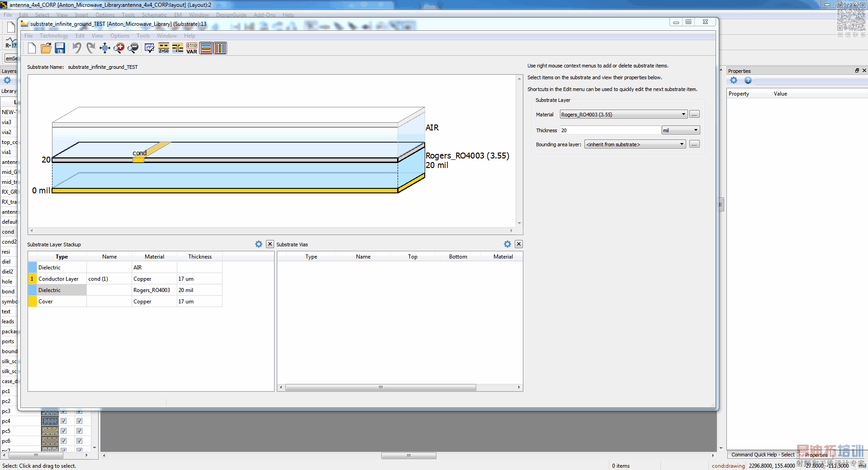Screen dimensions: 868x470
Task: Toggle the right checkbox in the pc6 row
Action: pyautogui.click(x=80, y=441)
